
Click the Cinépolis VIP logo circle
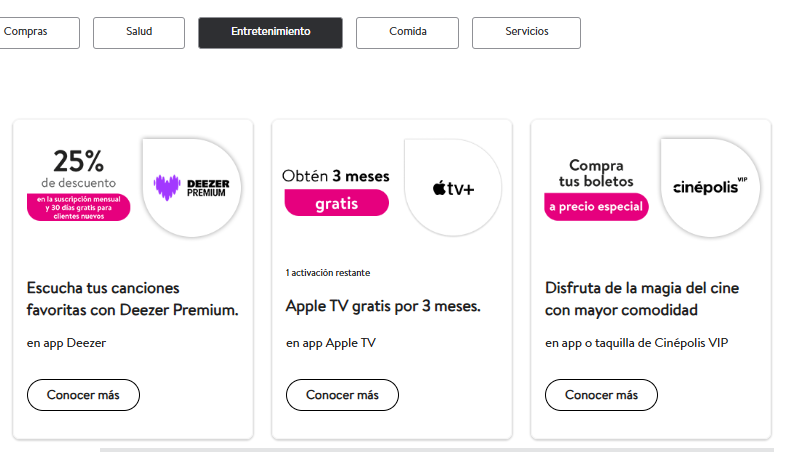(710, 187)
